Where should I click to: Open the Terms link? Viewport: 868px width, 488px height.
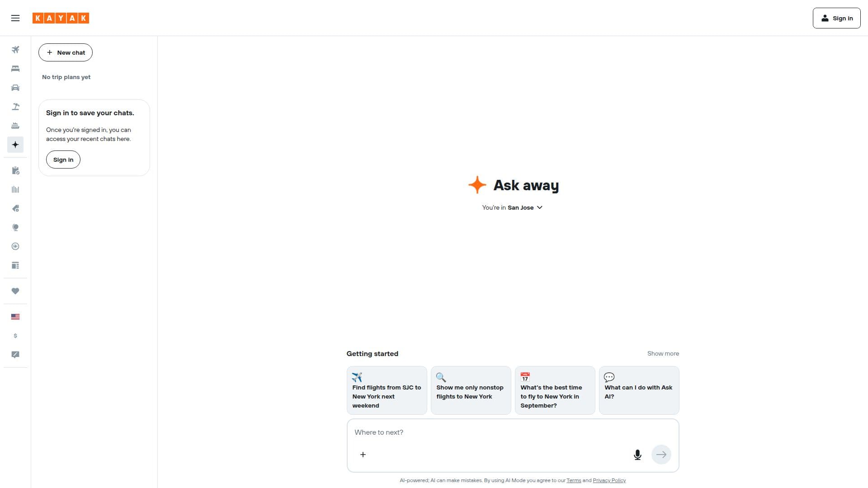(x=574, y=480)
